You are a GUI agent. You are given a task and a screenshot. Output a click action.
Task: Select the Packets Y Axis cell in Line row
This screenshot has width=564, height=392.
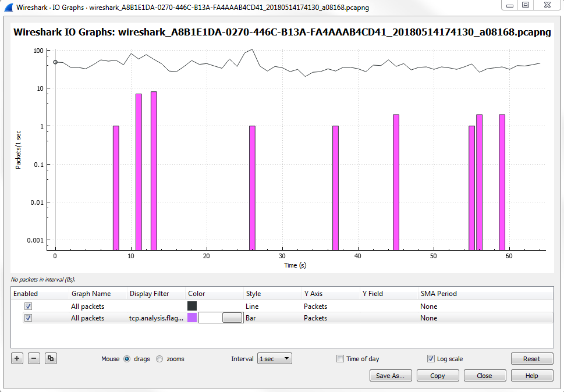coord(315,306)
